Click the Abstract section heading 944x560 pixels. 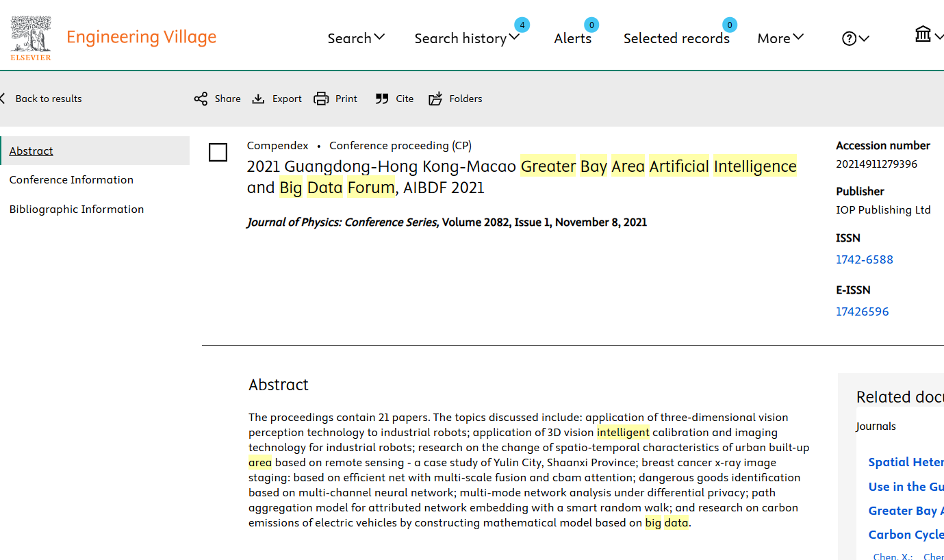[279, 385]
